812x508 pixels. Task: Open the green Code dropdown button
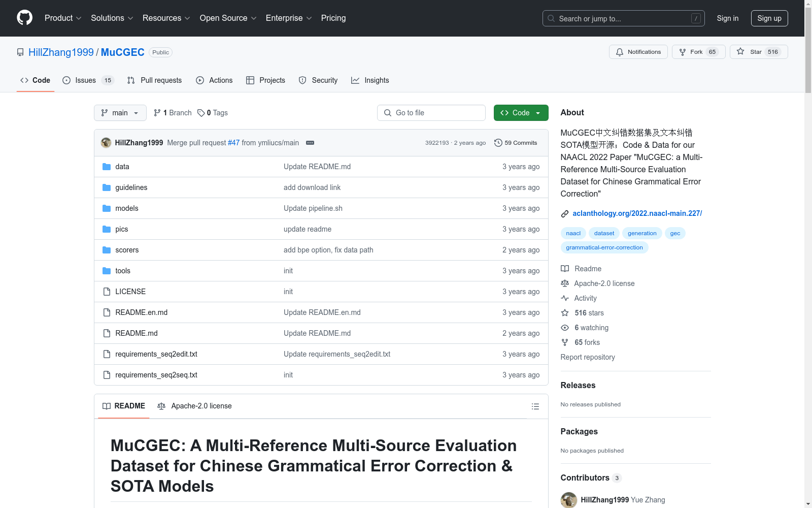tap(521, 113)
